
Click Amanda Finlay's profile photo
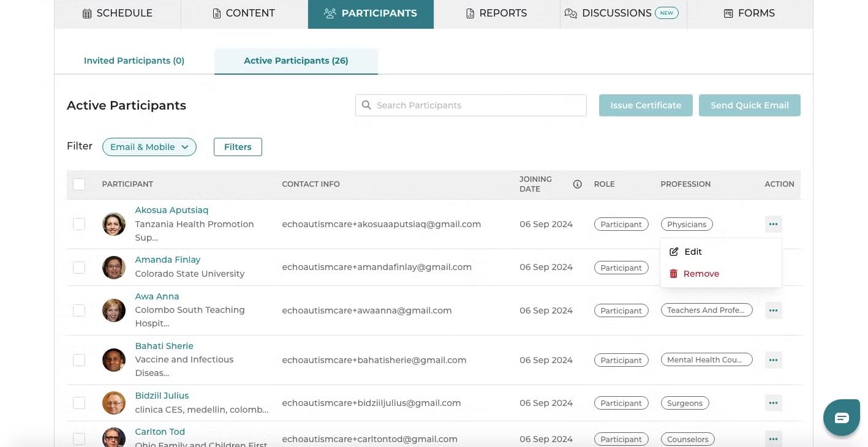click(x=114, y=268)
